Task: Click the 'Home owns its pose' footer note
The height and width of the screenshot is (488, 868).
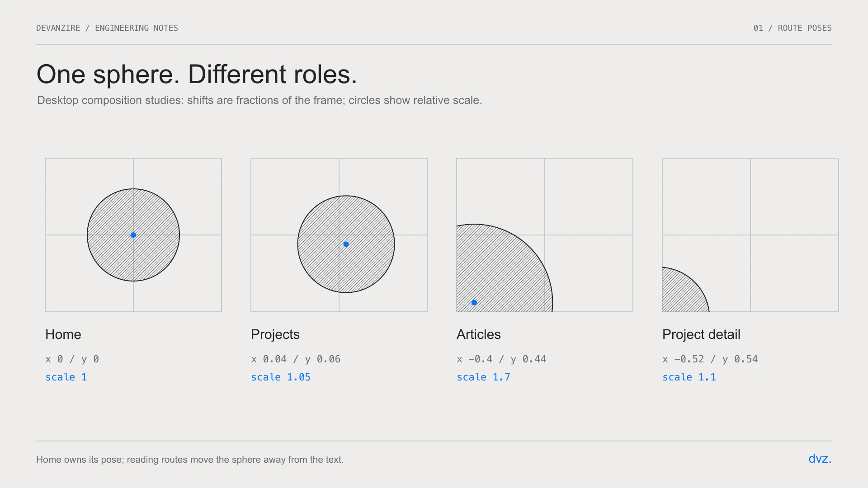Action: (x=190, y=460)
